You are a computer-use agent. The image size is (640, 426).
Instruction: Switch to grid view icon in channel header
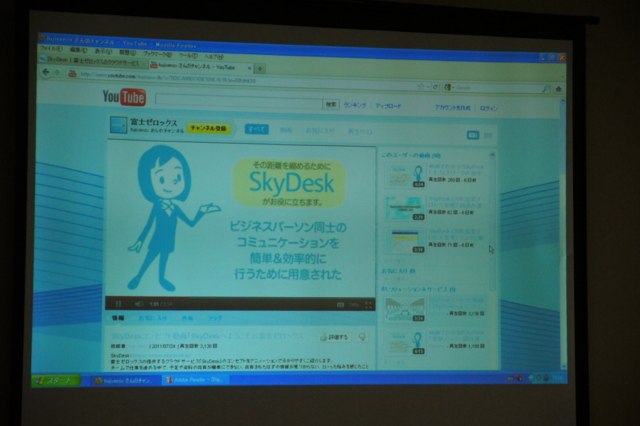click(x=488, y=135)
